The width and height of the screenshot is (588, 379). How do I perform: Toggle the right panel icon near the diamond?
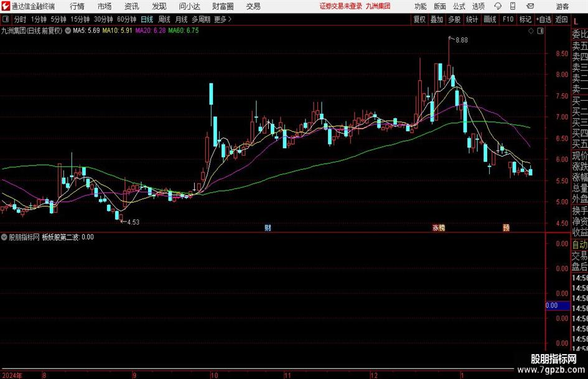click(540, 31)
